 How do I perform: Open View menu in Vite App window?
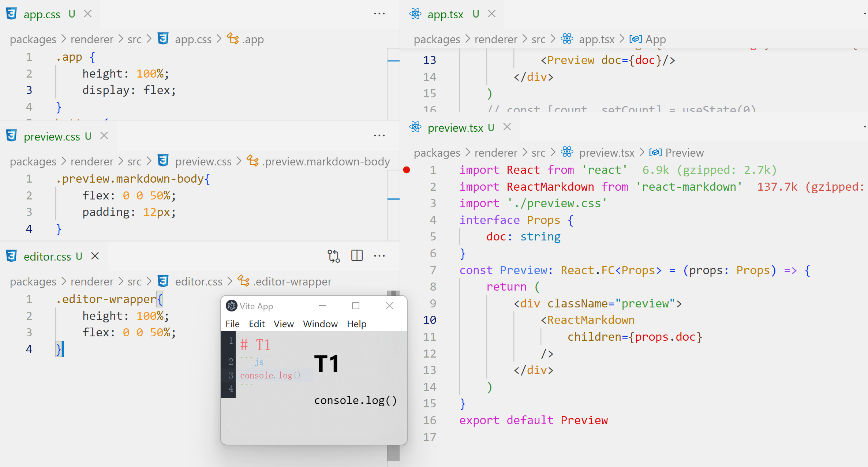click(284, 324)
